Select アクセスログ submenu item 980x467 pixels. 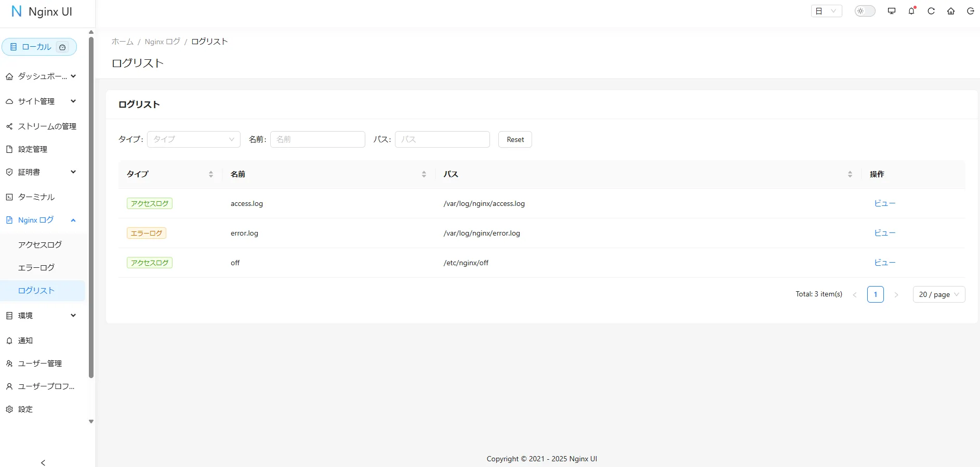point(43,245)
